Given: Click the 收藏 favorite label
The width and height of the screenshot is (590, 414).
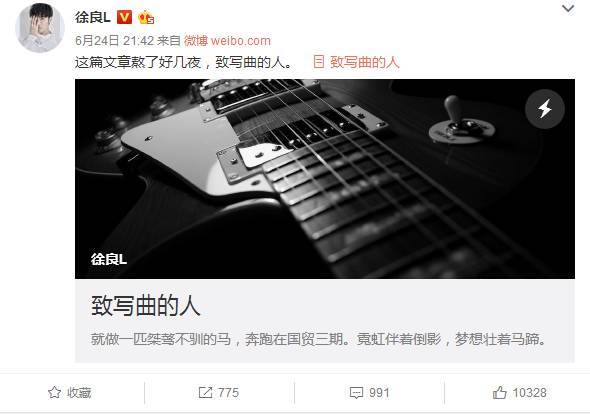Looking at the screenshot, I should tap(79, 393).
